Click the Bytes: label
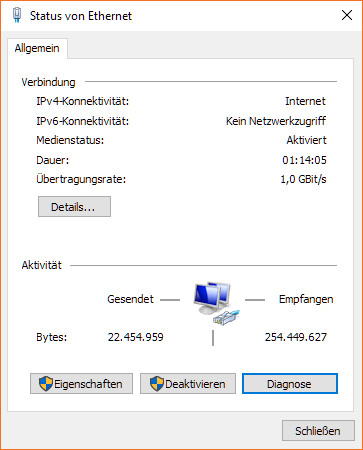This screenshot has width=363, height=450. [52, 337]
